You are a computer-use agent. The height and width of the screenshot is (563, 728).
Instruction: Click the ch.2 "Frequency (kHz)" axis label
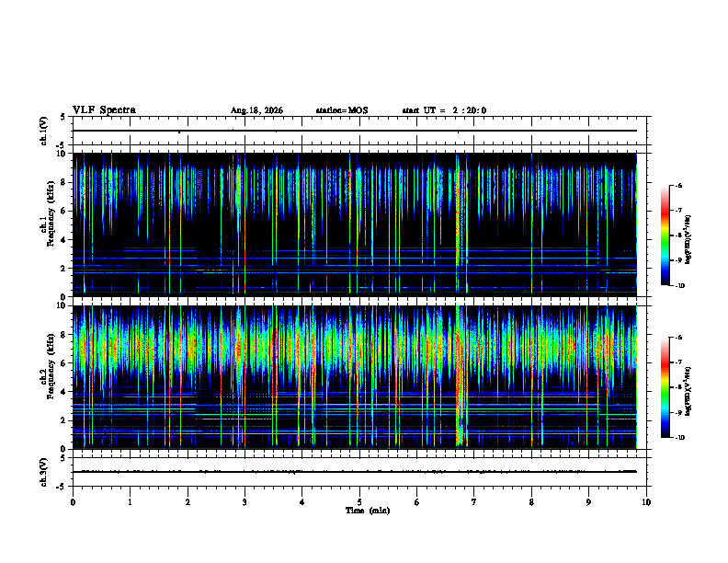pyautogui.click(x=51, y=366)
